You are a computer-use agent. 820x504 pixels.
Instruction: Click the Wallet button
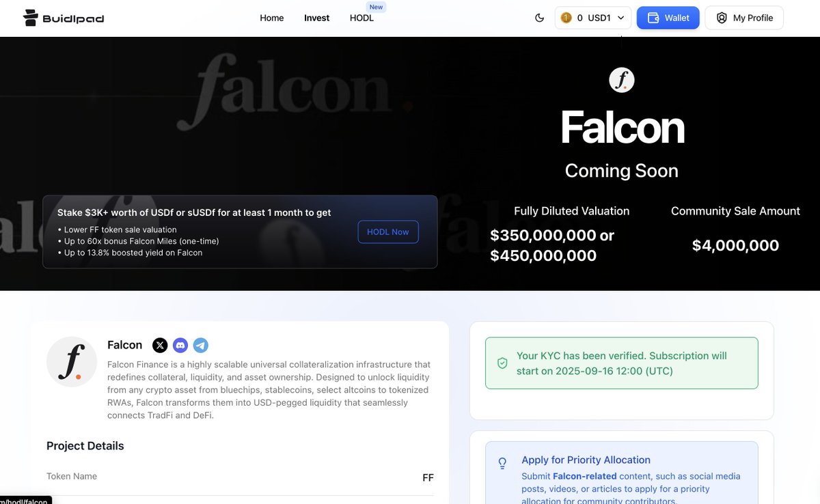click(x=668, y=18)
